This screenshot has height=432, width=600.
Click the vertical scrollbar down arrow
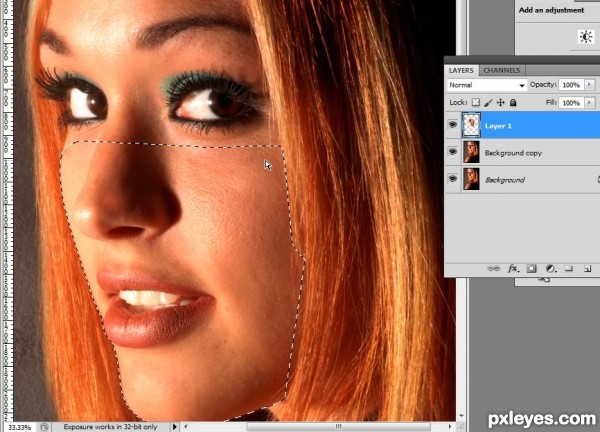pyautogui.click(x=461, y=416)
